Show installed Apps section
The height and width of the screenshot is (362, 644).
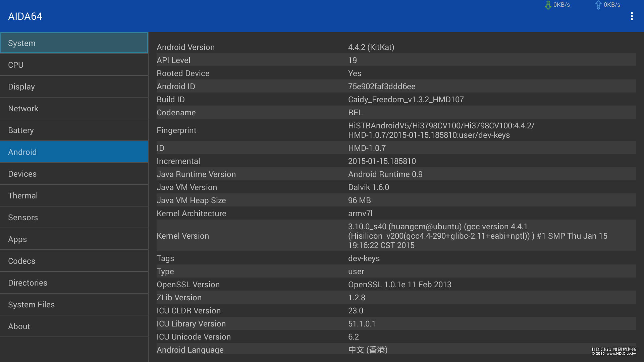[74, 239]
